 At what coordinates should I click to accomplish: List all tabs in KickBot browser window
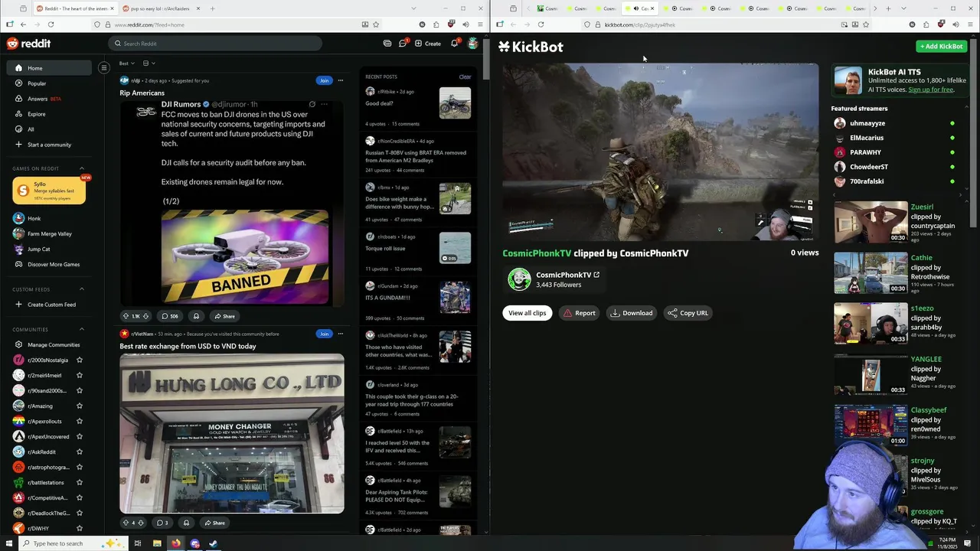[x=903, y=8]
